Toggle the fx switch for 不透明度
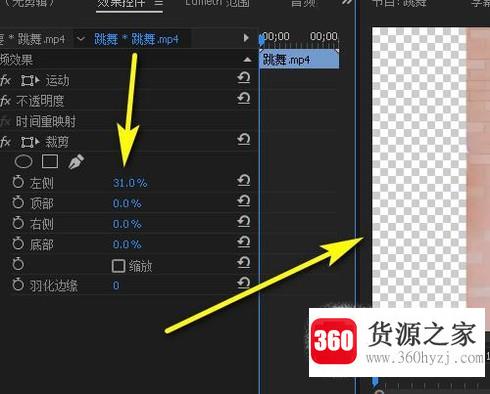This screenshot has height=394, width=490. [x=5, y=101]
